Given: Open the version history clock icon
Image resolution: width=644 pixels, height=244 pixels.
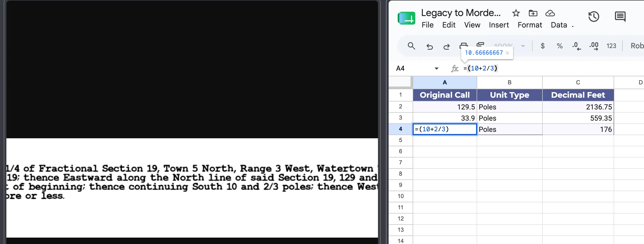Looking at the screenshot, I should pos(594,17).
